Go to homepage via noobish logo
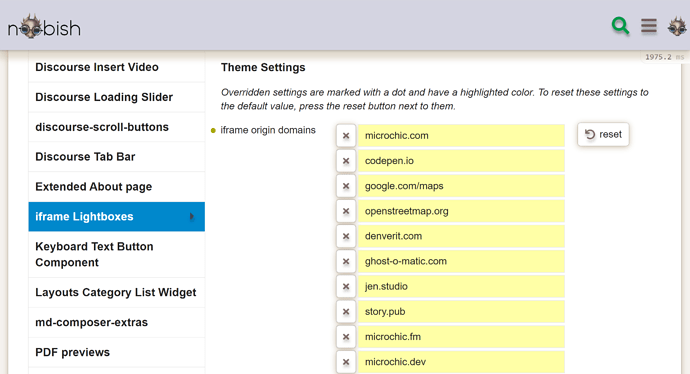This screenshot has width=690, height=374. coord(44,27)
